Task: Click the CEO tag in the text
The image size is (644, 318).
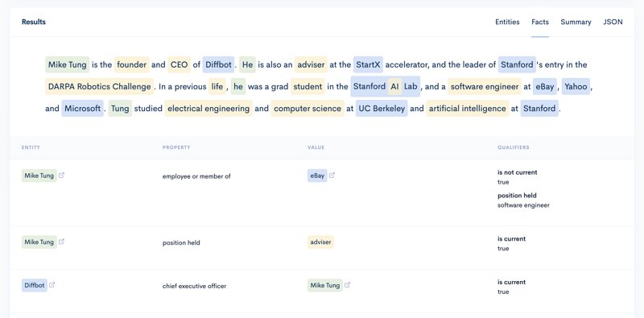Action: pos(179,64)
